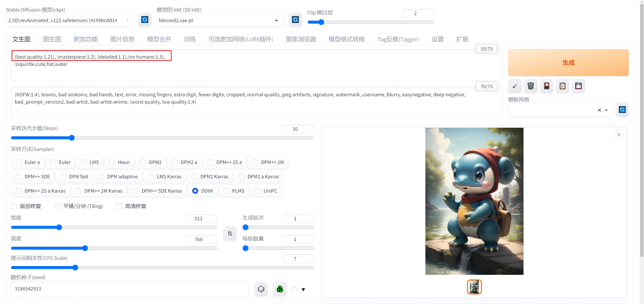
Task: Adjust the width slider
Action: [114, 227]
